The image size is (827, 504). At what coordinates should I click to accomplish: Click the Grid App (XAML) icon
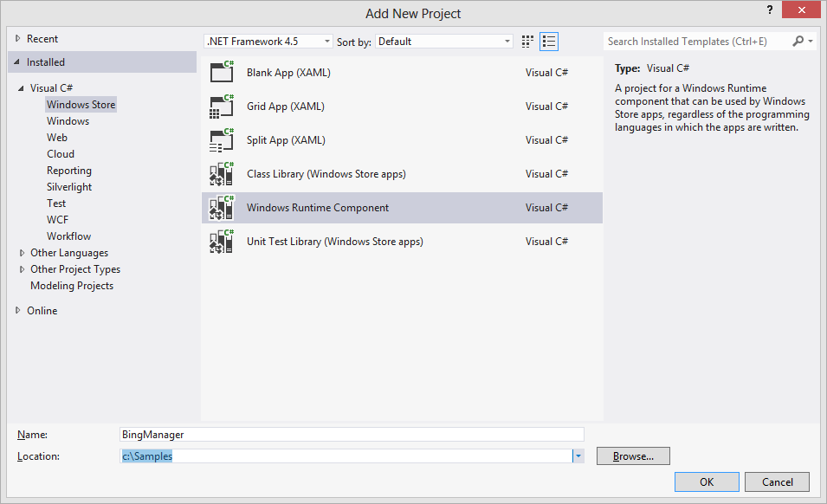coord(222,107)
